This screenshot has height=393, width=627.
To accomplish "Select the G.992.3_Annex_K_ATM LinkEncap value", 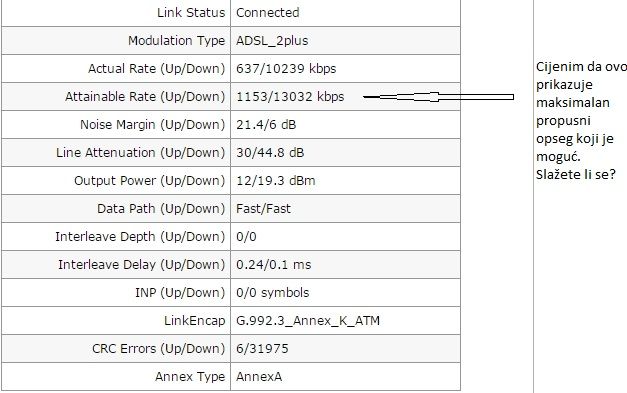I will click(x=308, y=321).
